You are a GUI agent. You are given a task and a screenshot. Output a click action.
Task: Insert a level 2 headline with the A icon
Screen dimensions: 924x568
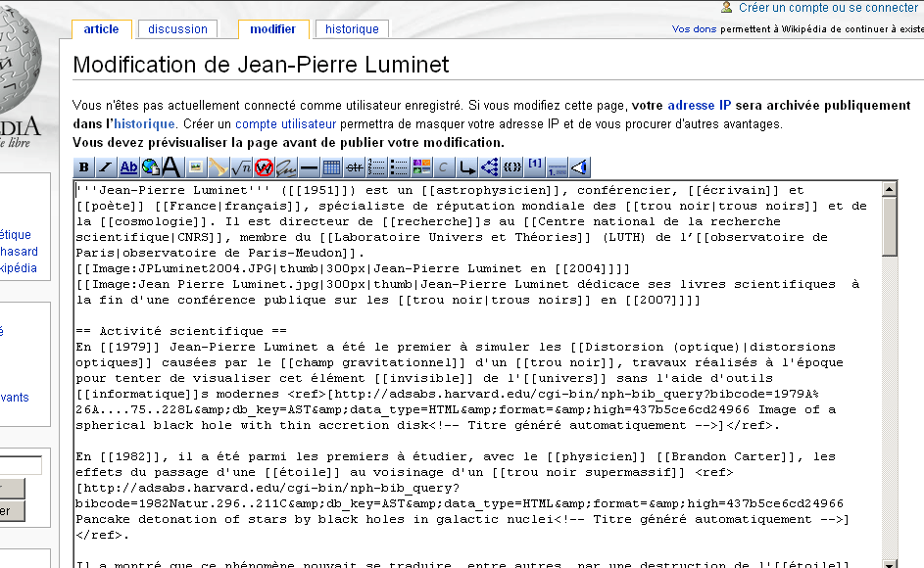(171, 166)
